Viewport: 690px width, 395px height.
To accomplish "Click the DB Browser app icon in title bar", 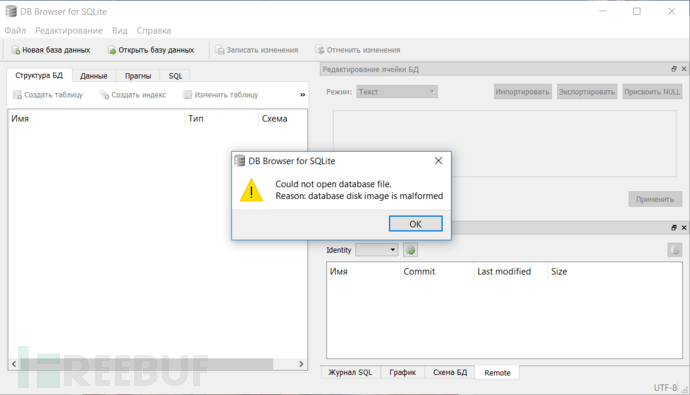I will coord(11,11).
